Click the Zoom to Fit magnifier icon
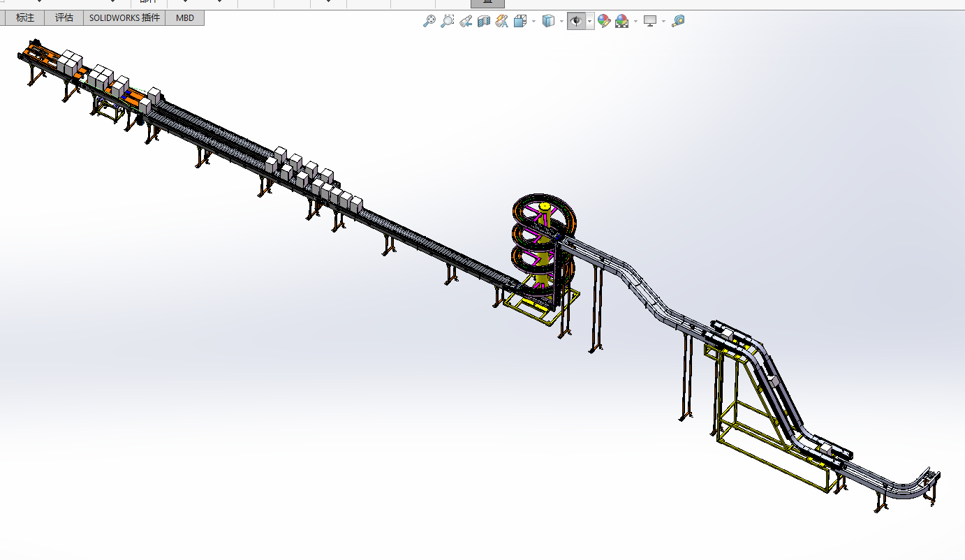 pyautogui.click(x=429, y=22)
